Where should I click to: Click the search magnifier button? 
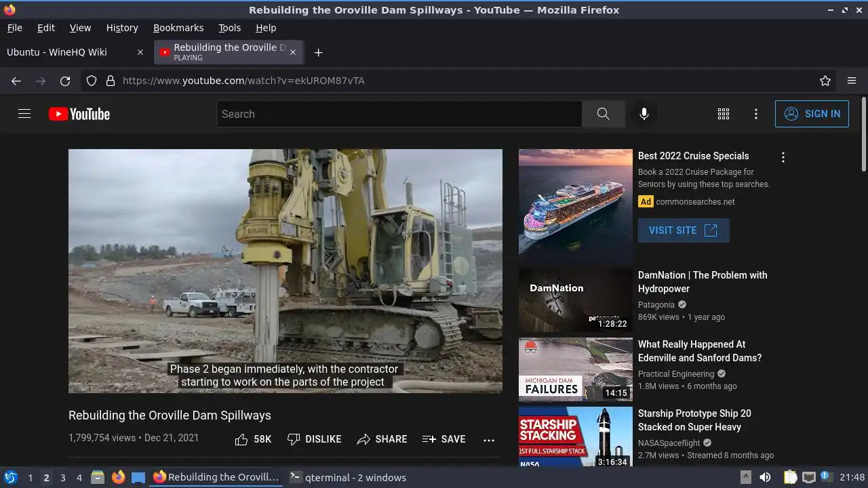click(603, 114)
